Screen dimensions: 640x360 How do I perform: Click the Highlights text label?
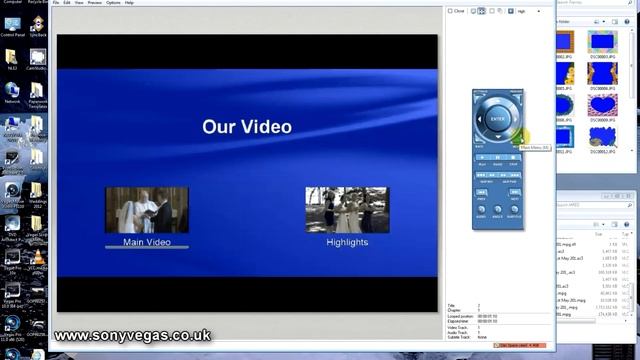[347, 242]
